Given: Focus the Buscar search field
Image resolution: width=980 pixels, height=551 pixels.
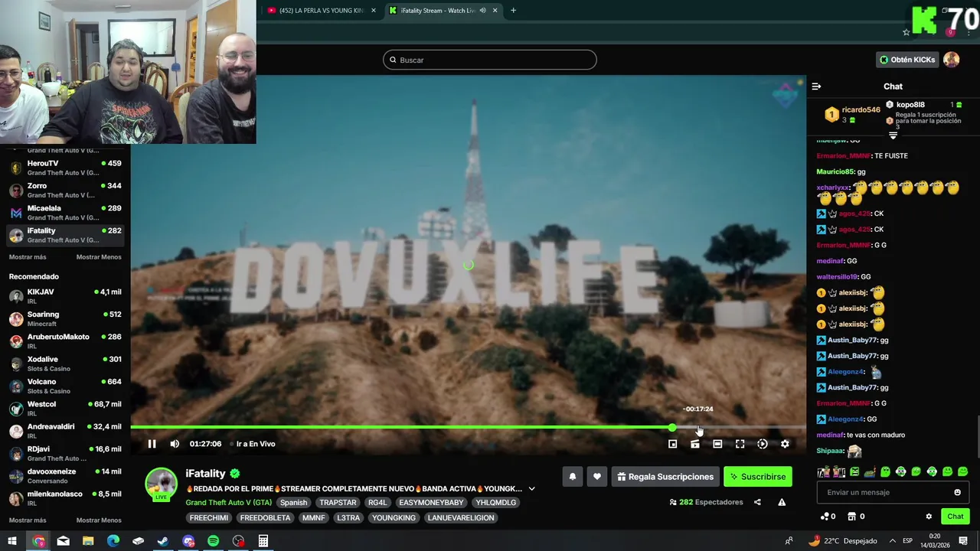Looking at the screenshot, I should 490,60.
